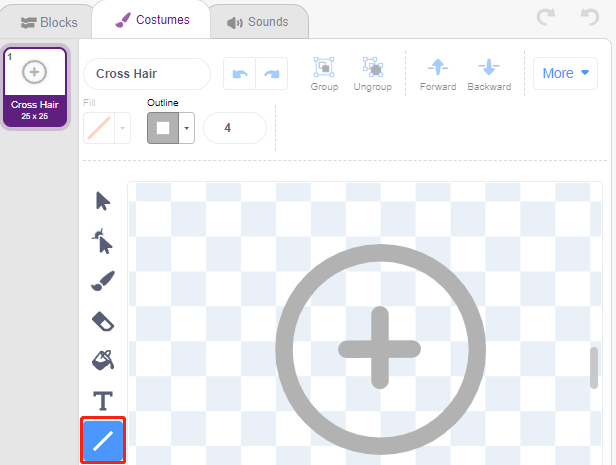Click the top-right redo arrow icon

pos(546,17)
